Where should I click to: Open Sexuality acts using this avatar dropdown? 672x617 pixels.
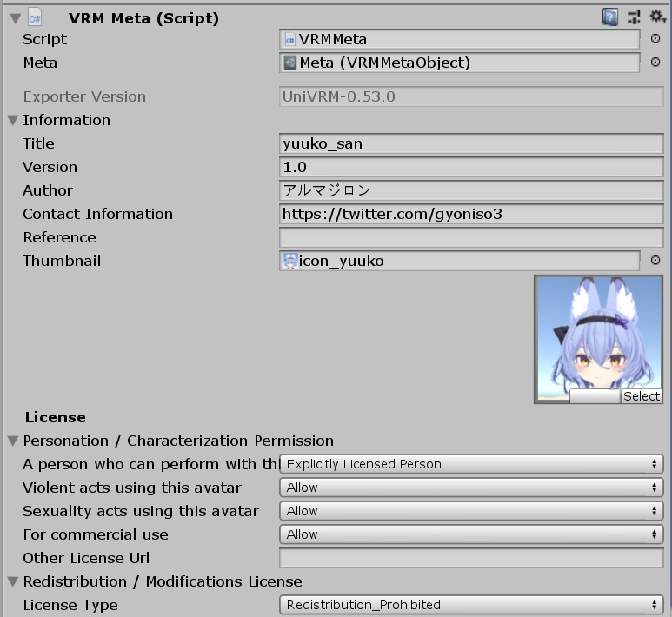coord(471,511)
